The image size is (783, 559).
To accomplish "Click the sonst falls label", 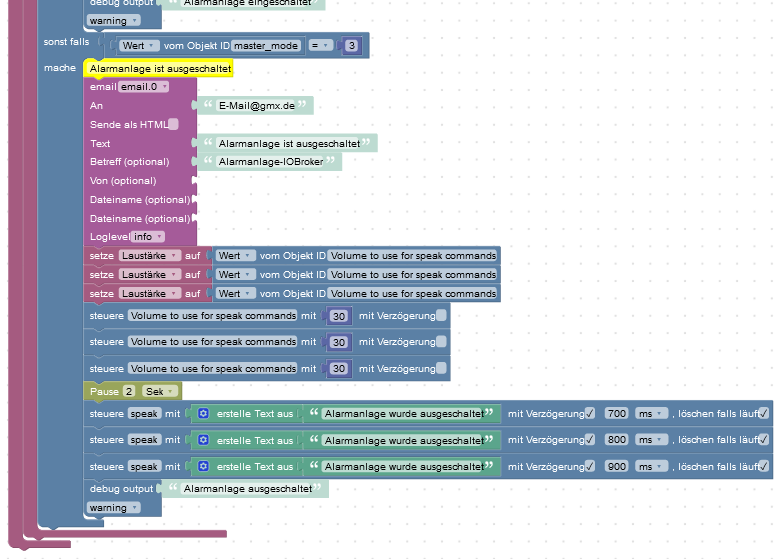I will click(66, 42).
